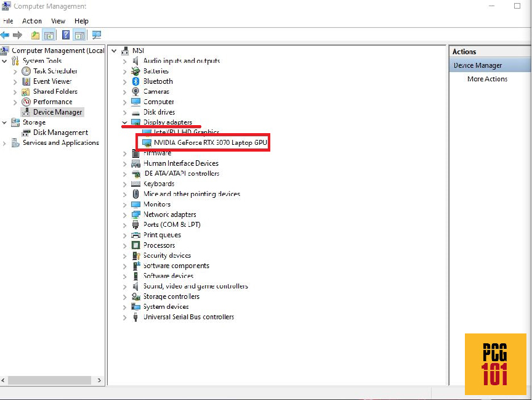Click the Scan for hardware changes icon

[96, 35]
